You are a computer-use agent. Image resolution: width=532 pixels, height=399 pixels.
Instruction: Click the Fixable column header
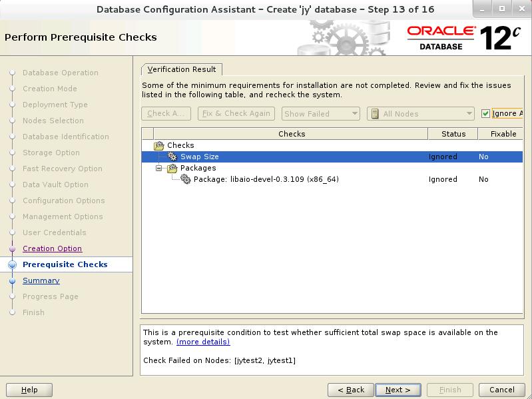[501, 134]
